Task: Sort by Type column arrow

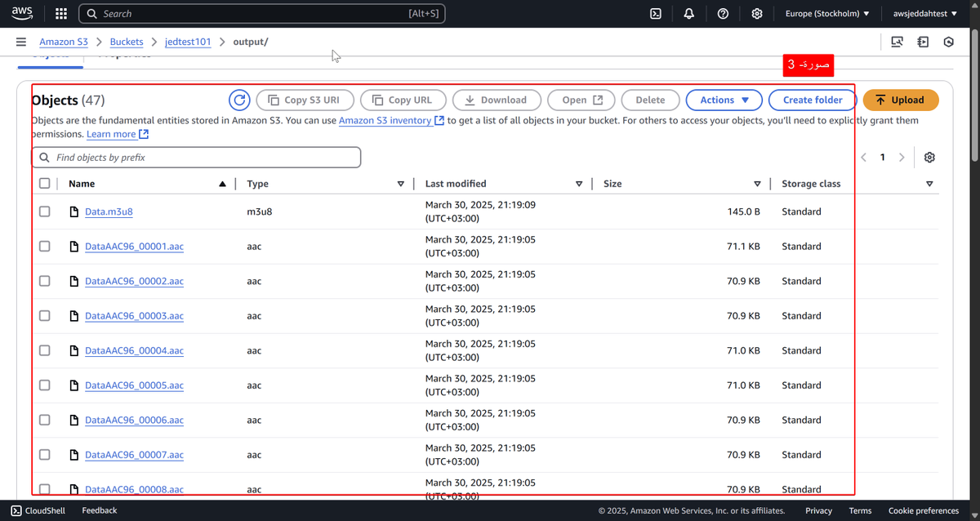Action: tap(400, 184)
